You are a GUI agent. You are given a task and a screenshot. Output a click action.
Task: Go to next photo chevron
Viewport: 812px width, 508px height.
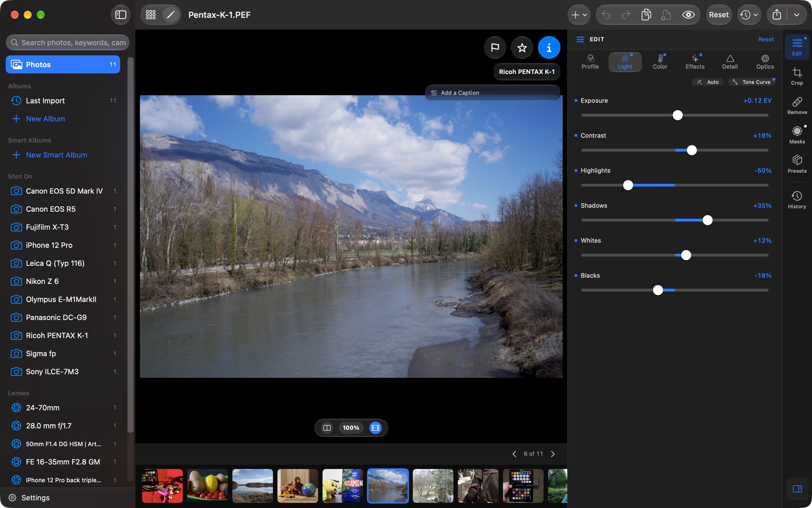tap(553, 454)
